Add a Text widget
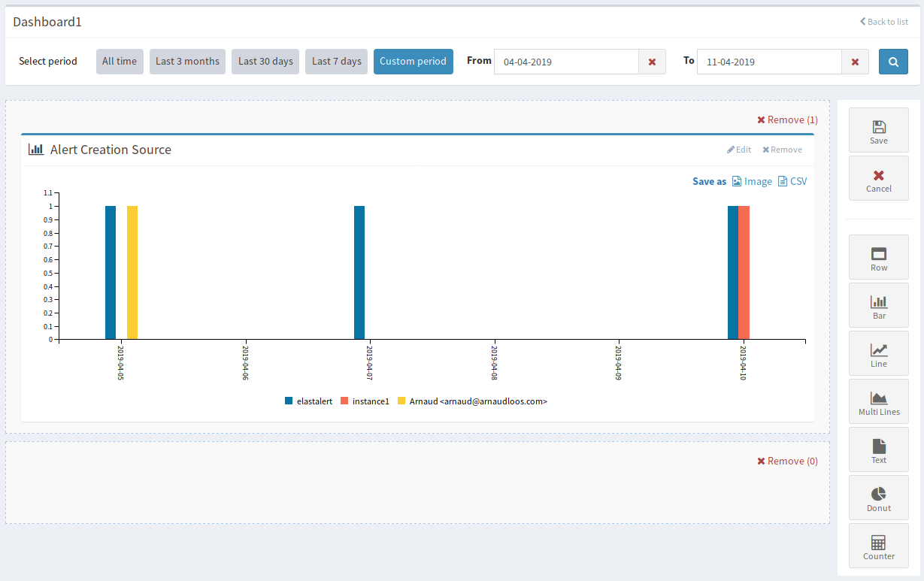The image size is (924, 581). point(878,451)
